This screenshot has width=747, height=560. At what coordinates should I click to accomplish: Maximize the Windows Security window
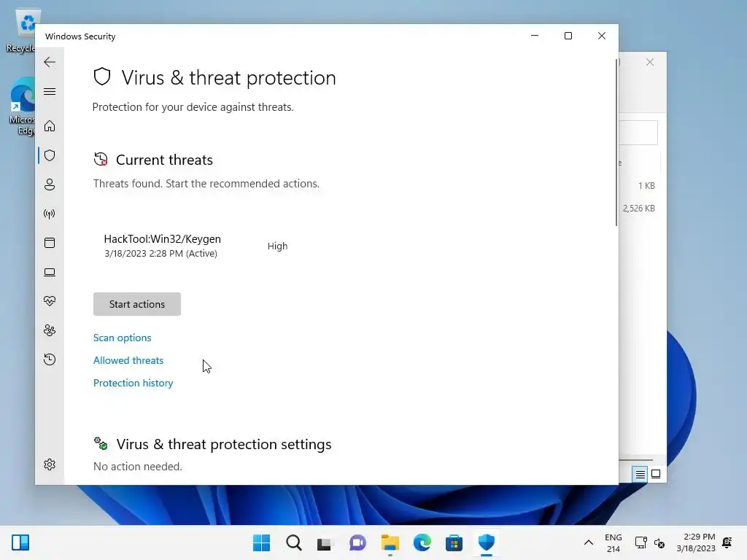[x=568, y=36]
